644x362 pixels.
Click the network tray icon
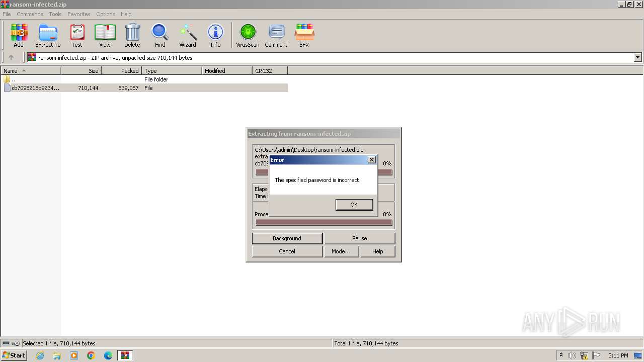tap(584, 355)
